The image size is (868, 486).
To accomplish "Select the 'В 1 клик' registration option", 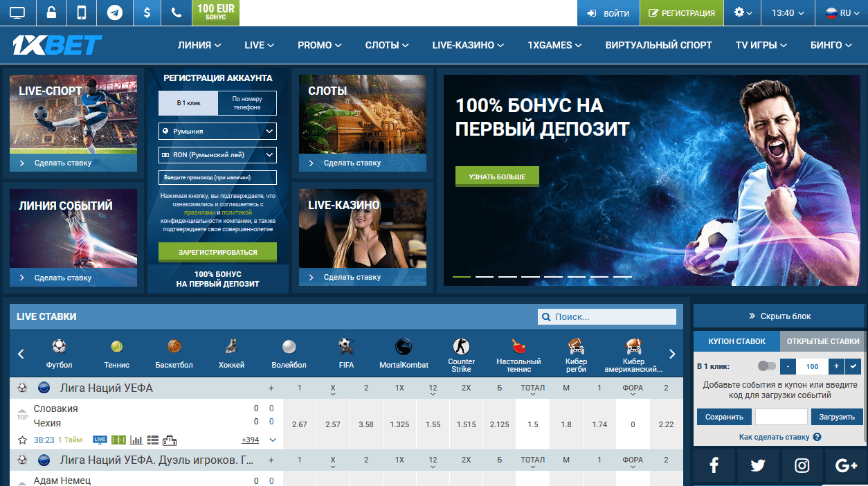I will click(x=188, y=103).
